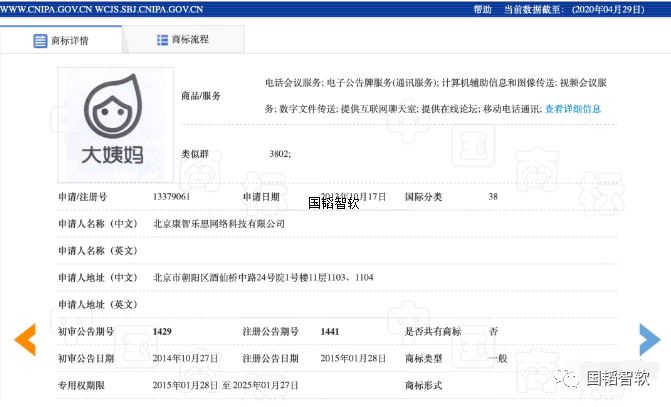
Task: Select the applicant address text
Action: click(263, 277)
